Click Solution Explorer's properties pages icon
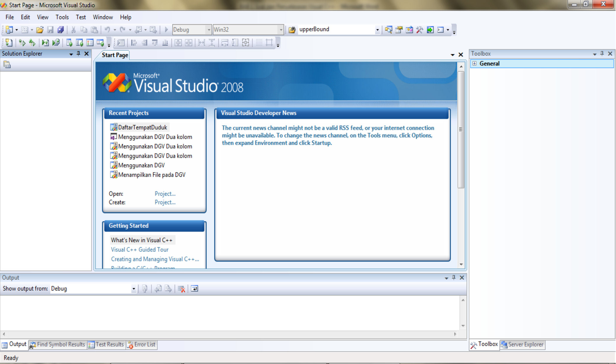This screenshot has height=364, width=616. coord(7,64)
